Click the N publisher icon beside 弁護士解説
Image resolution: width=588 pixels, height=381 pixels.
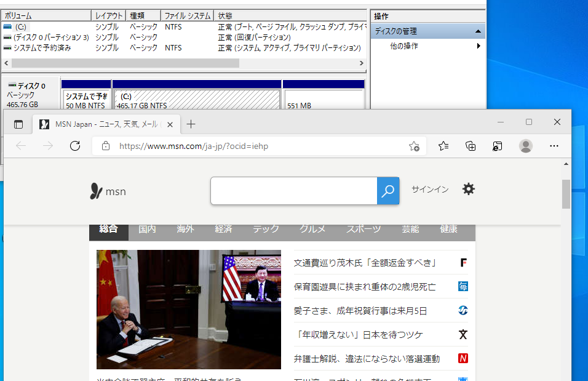463,358
